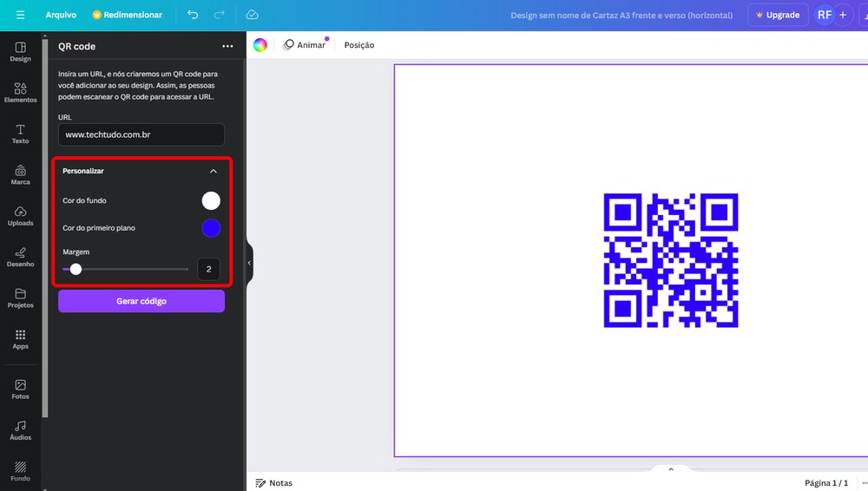This screenshot has width=868, height=491.
Task: Collapse the Personalizar section
Action: point(214,171)
